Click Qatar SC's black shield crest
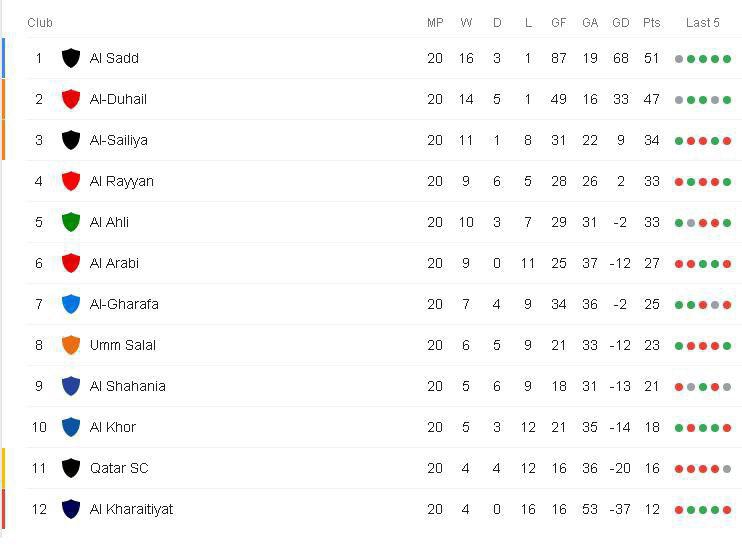 (71, 468)
